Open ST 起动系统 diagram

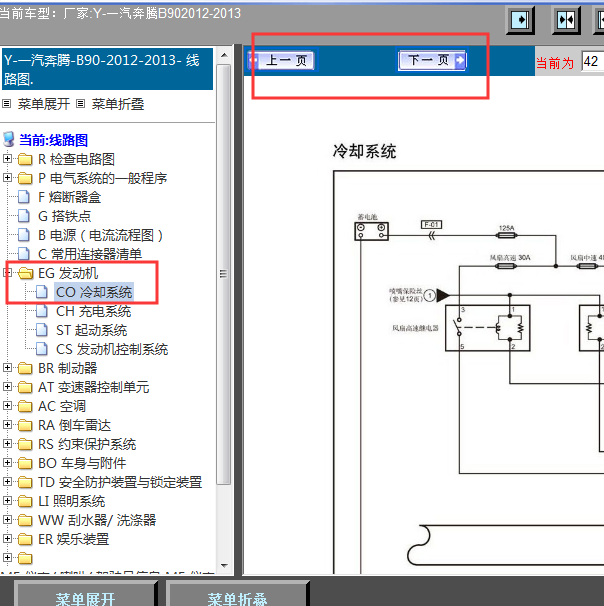91,330
